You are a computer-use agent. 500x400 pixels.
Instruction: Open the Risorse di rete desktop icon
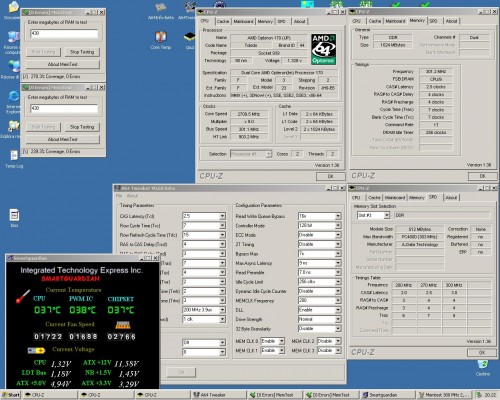click(x=13, y=66)
